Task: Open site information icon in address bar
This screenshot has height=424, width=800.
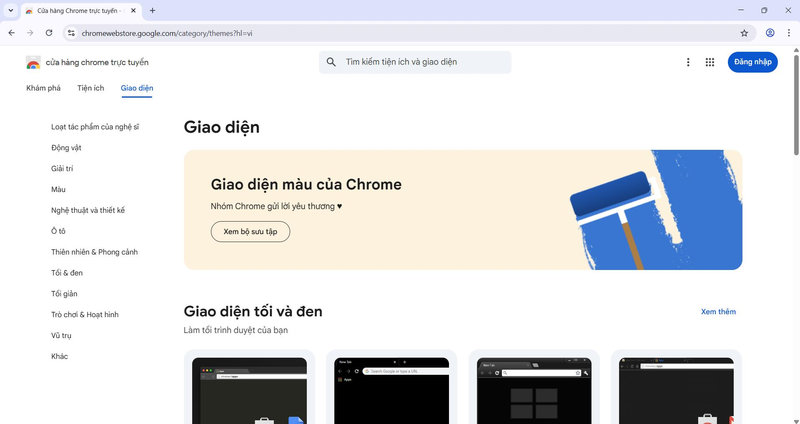Action: (71, 33)
